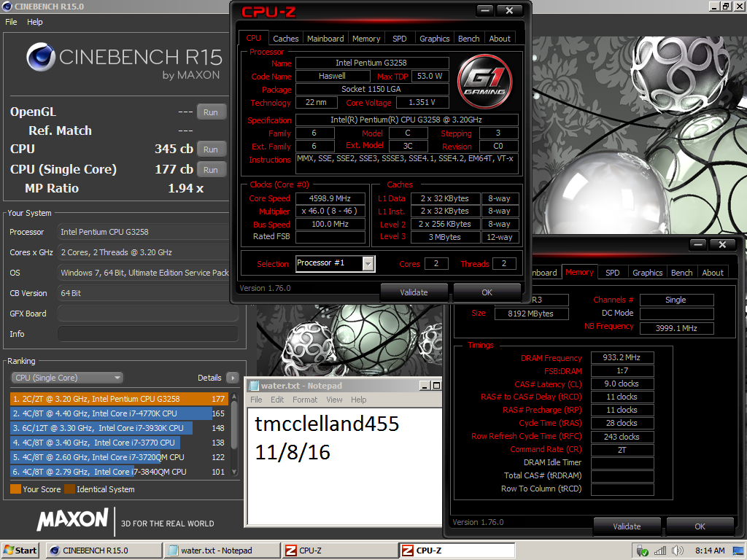The image size is (747, 560).
Task: Switch to Graphics tab in Memory CPU-Z window
Action: click(x=648, y=273)
